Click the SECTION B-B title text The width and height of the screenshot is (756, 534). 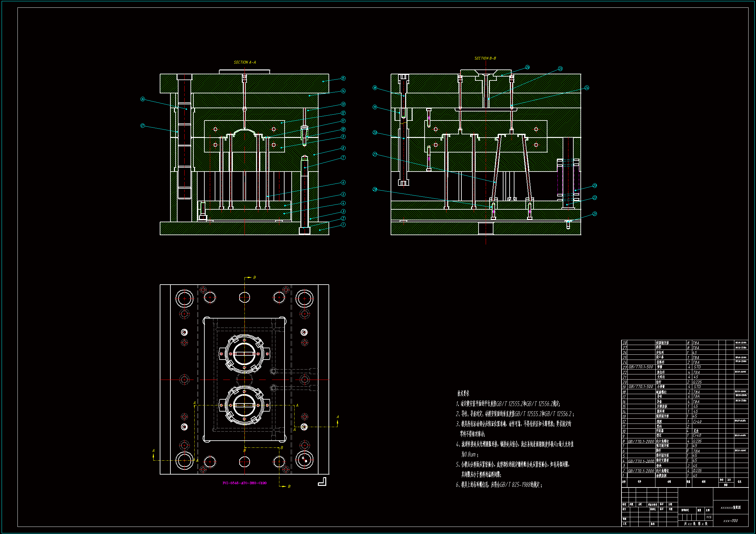pyautogui.click(x=485, y=58)
